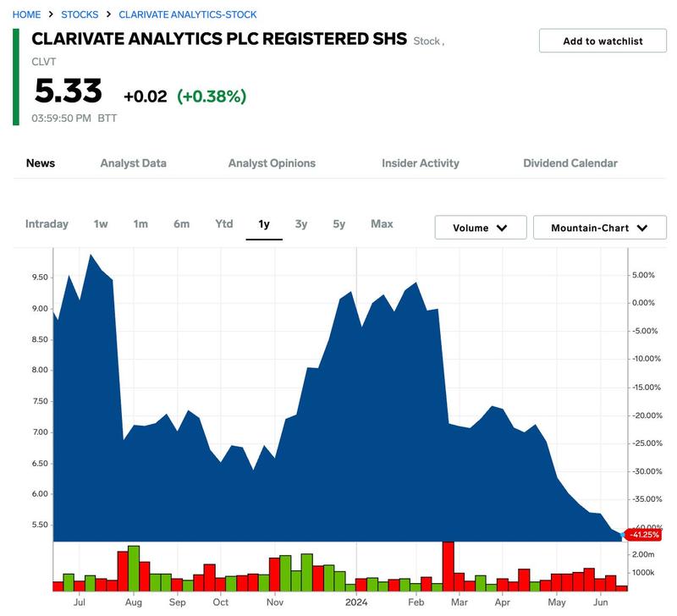This screenshot has width=677, height=616.
Task: Click the -20.00% axis label
Action: coord(647,415)
